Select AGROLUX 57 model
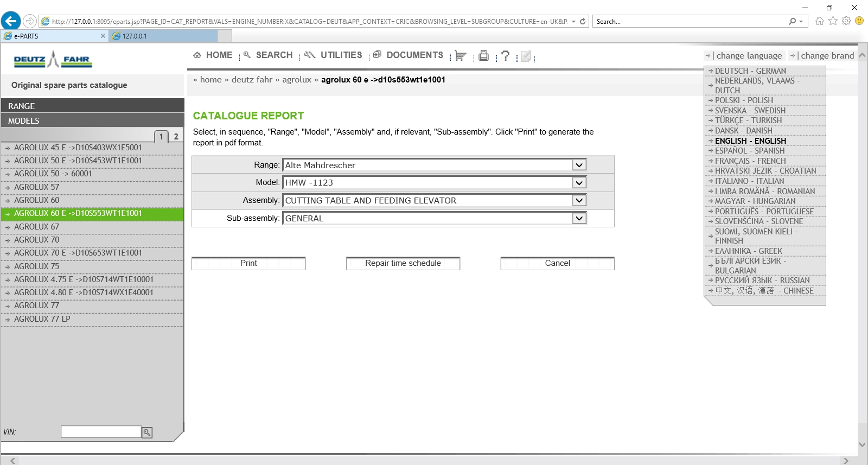The image size is (868, 465). [92, 187]
